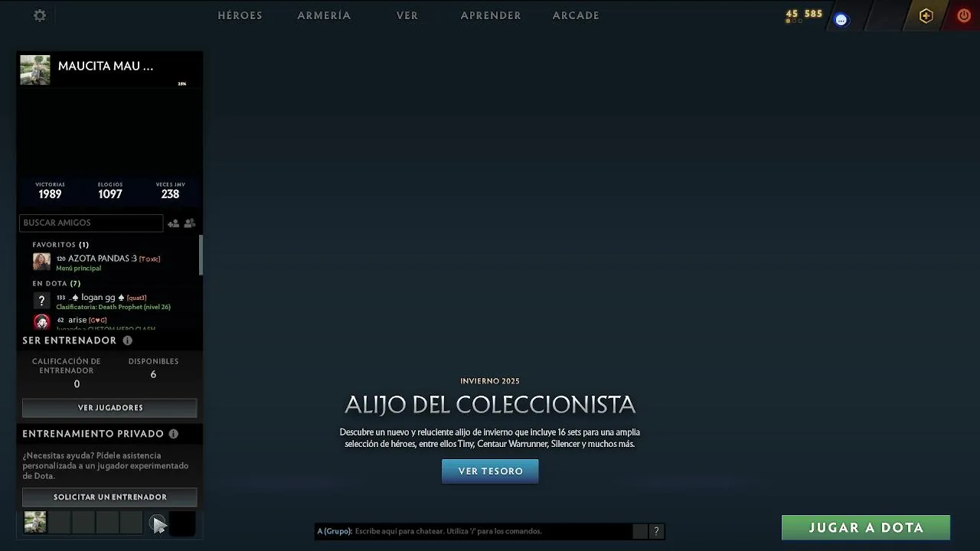Collapse the Favoritos (1) friends group
Viewport: 980px width, 551px height.
click(60, 245)
